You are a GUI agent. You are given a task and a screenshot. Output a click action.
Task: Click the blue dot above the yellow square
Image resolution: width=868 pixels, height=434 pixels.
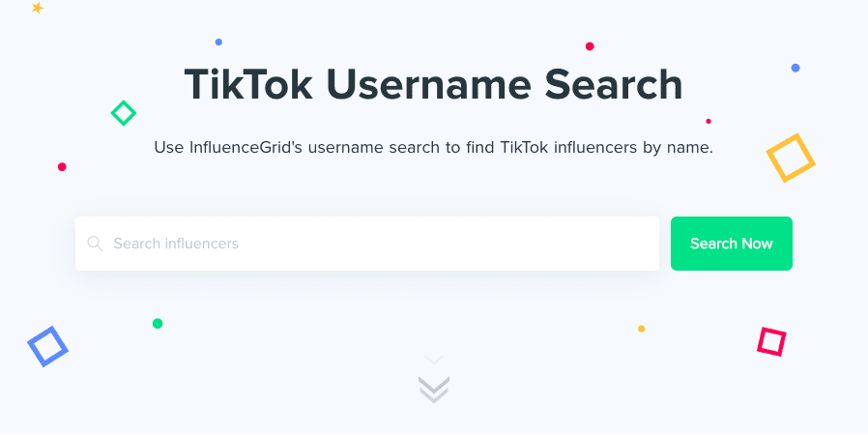(796, 69)
